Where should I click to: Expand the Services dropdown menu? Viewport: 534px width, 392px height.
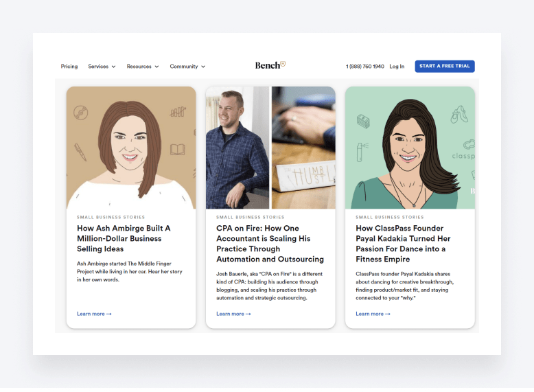click(x=102, y=67)
